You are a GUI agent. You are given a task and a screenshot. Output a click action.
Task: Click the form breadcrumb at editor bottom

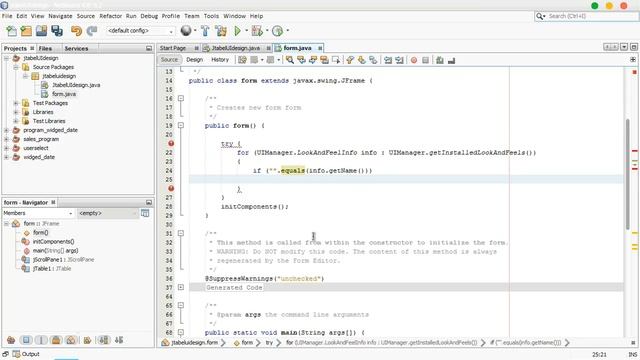point(247,343)
